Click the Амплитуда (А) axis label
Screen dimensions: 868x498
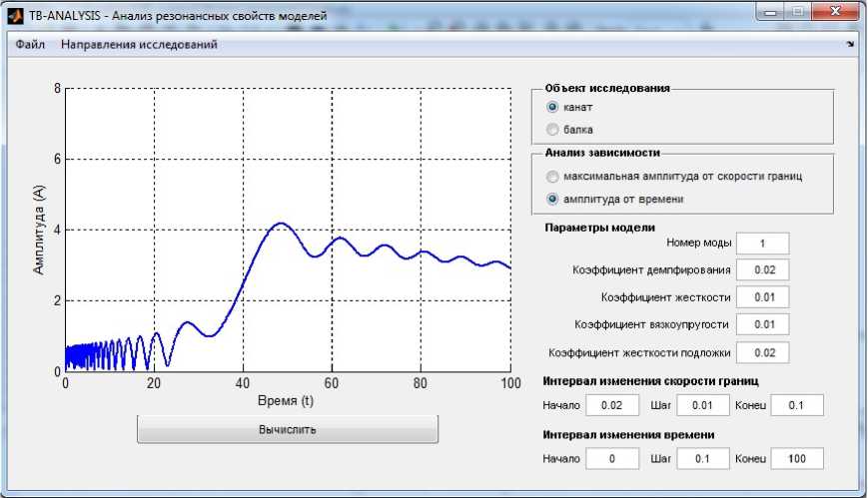coord(38,230)
